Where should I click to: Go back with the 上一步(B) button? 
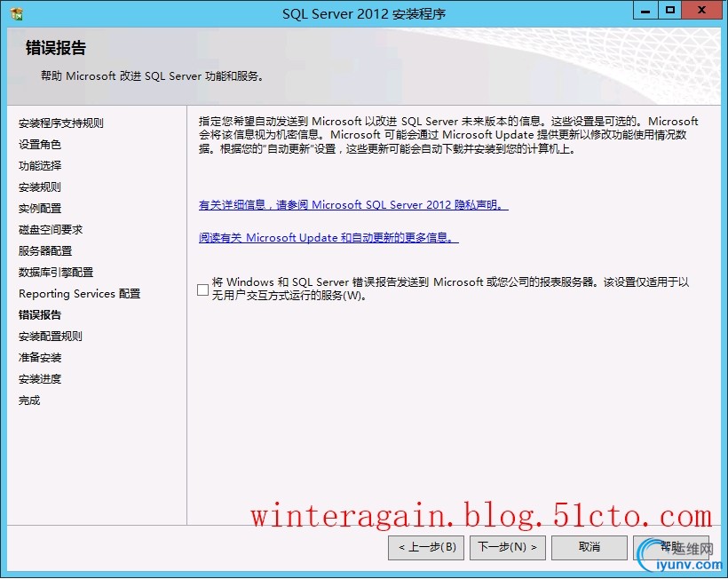tap(426, 547)
